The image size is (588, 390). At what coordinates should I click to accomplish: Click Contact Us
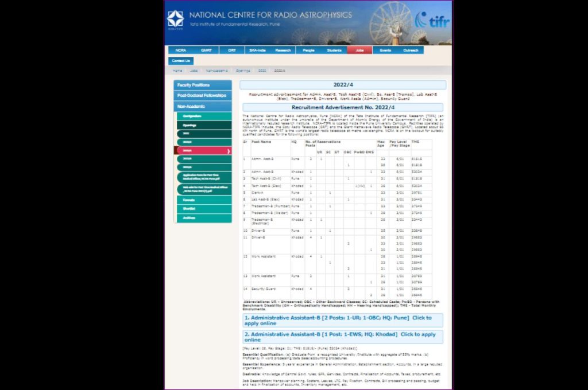[x=180, y=61]
